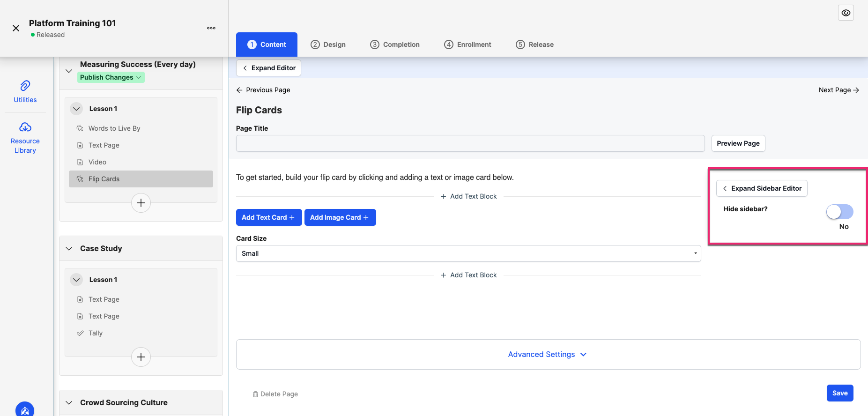
Task: Add a new page under Case Study Lesson 1
Action: (x=141, y=357)
